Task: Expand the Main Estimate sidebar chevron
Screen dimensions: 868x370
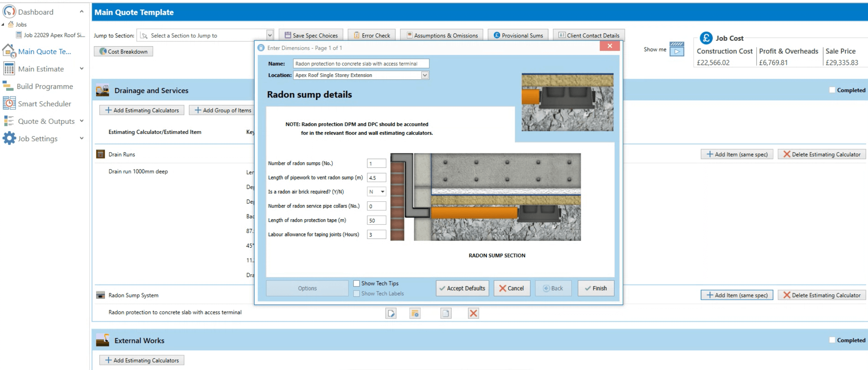Action: point(82,68)
